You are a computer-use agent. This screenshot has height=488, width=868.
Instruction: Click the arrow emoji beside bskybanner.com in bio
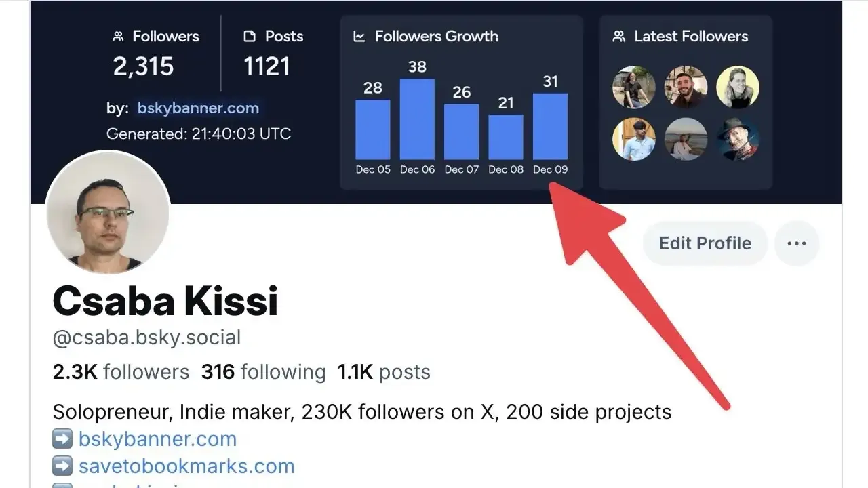62,439
